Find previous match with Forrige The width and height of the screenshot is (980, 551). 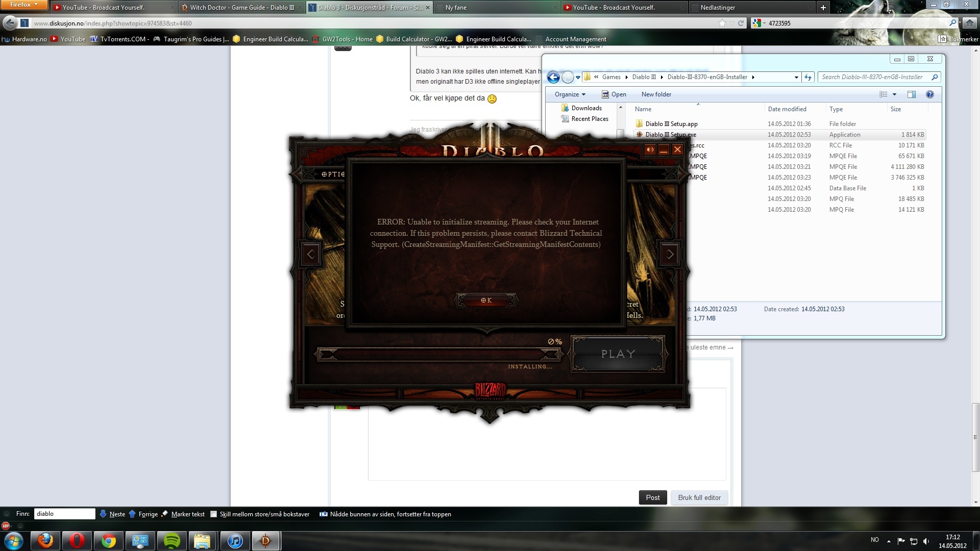[143, 514]
